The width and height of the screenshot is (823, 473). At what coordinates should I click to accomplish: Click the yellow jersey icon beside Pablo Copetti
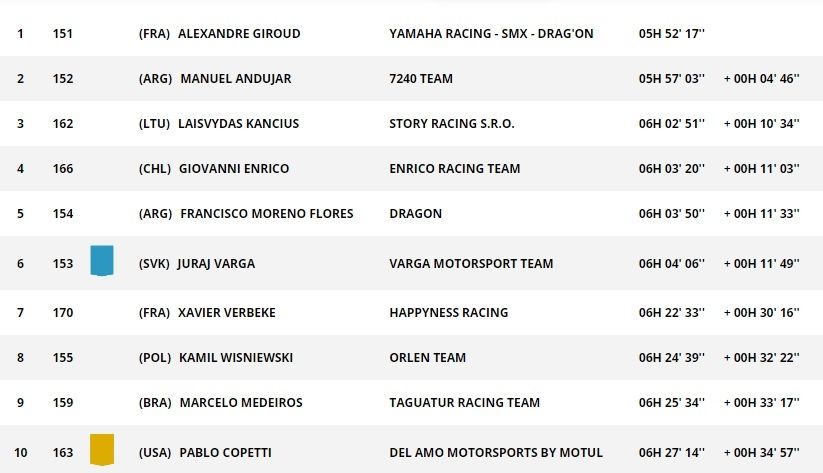(x=102, y=449)
